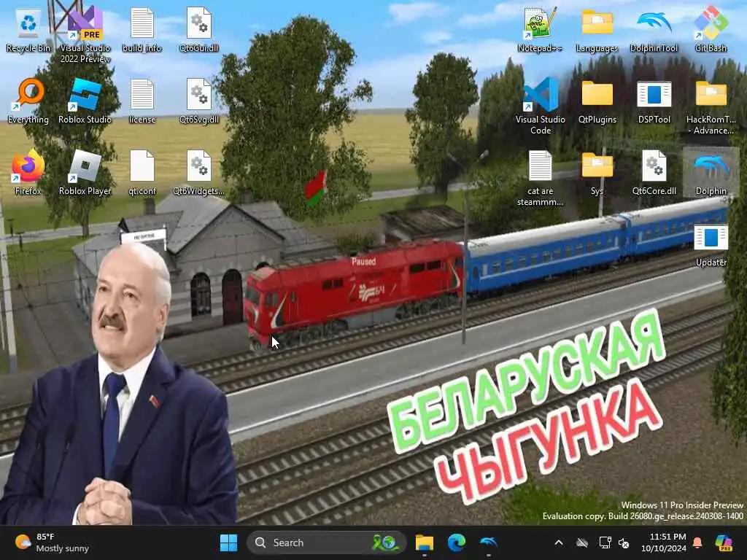Screen dimensions: 747x560
Task: Select the Qt6Core.dll file
Action: pos(654,174)
